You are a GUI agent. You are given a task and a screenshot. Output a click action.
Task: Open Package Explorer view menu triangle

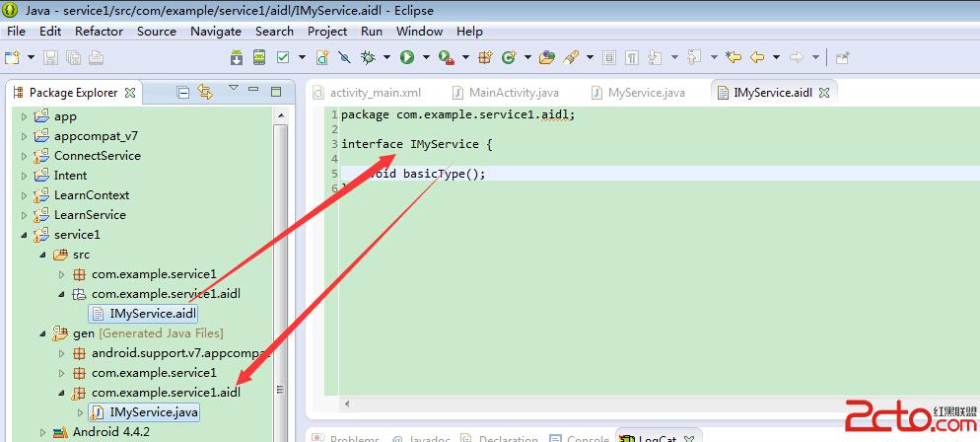[x=233, y=88]
